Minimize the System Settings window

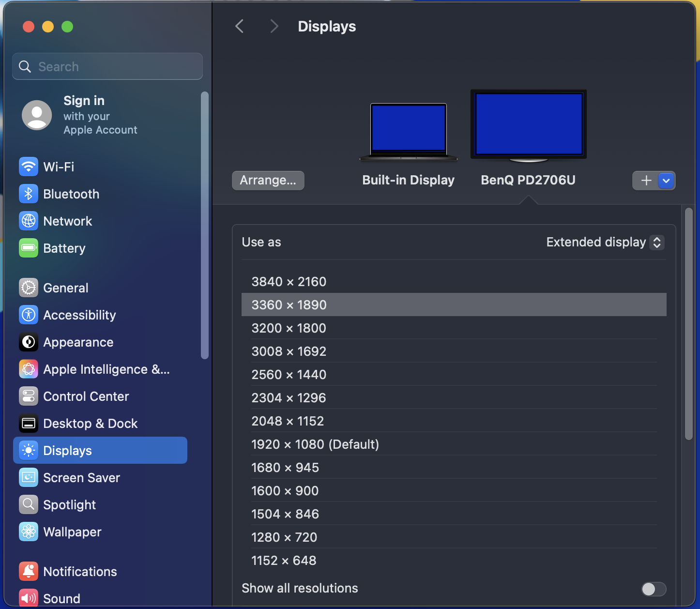48,27
